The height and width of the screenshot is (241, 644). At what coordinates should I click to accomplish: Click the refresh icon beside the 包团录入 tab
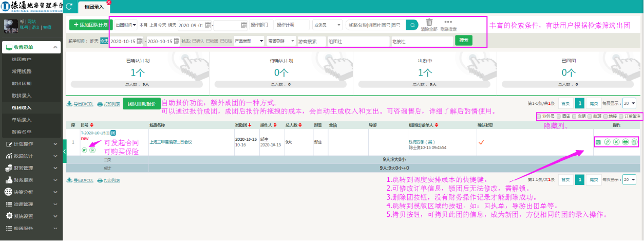pyautogui.click(x=69, y=7)
